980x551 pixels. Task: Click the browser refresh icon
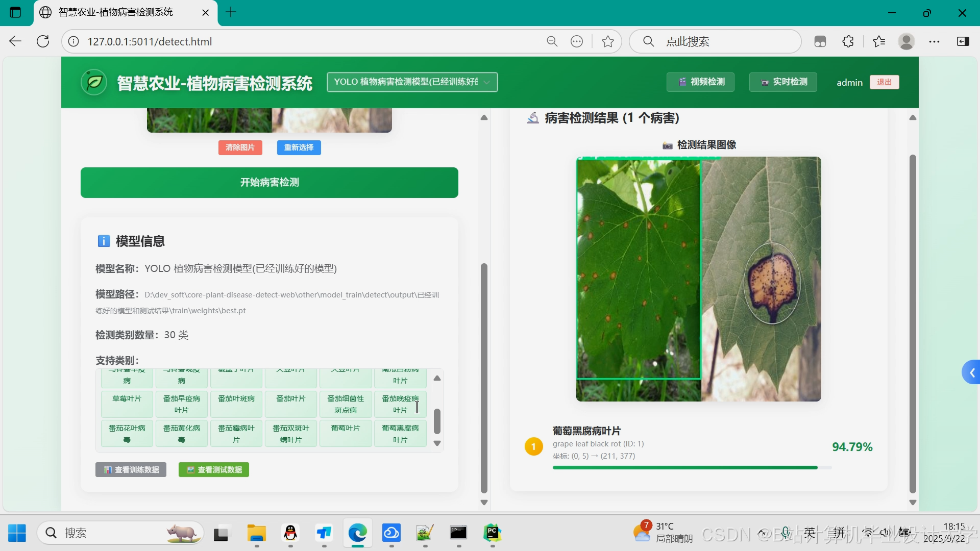[x=43, y=41]
